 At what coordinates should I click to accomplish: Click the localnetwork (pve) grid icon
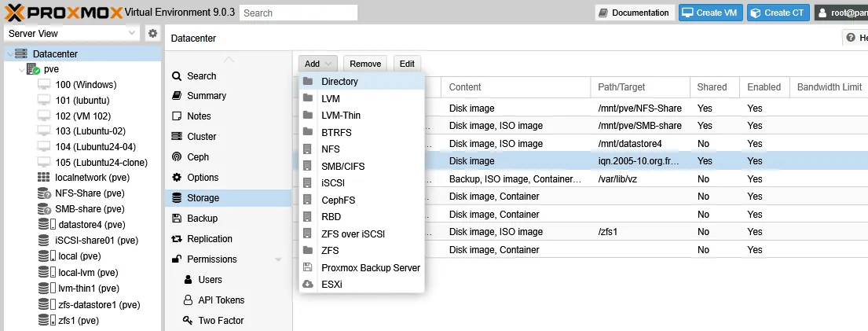point(44,178)
